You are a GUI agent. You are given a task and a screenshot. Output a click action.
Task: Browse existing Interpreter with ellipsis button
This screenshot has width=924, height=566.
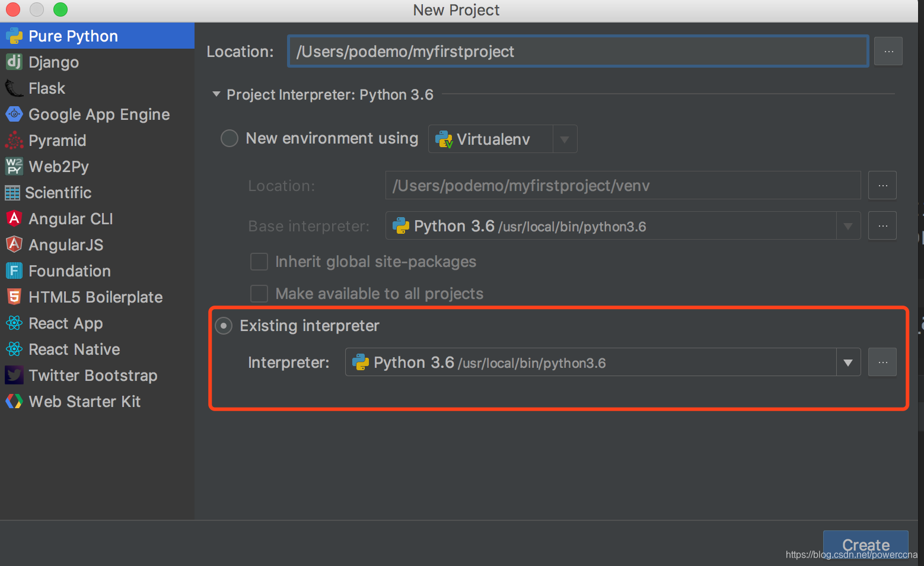click(882, 363)
